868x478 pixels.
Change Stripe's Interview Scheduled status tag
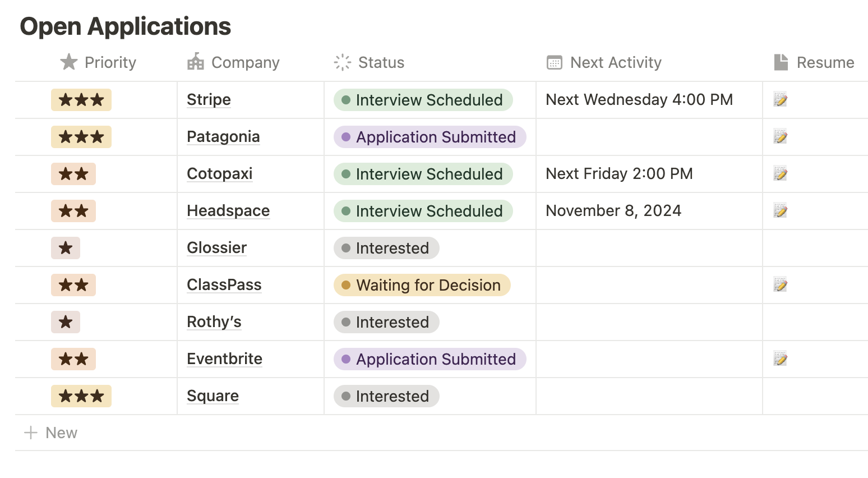(x=423, y=100)
